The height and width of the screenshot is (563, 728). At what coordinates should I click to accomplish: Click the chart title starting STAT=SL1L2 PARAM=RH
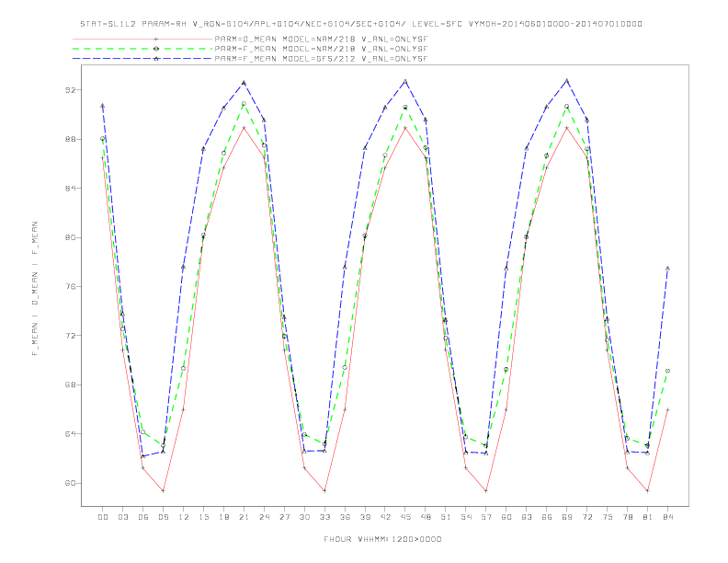pos(361,24)
